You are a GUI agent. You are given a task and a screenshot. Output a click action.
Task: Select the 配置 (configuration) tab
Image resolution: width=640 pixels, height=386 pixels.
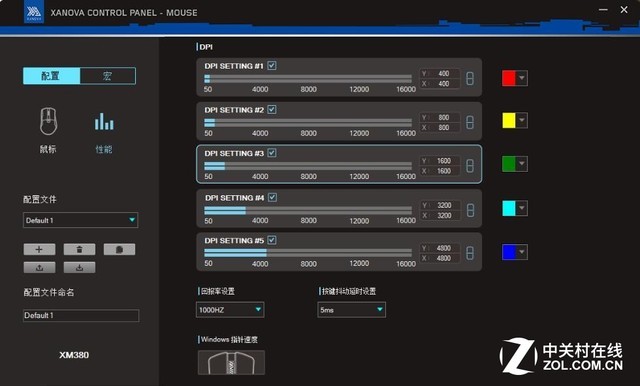[x=51, y=76]
